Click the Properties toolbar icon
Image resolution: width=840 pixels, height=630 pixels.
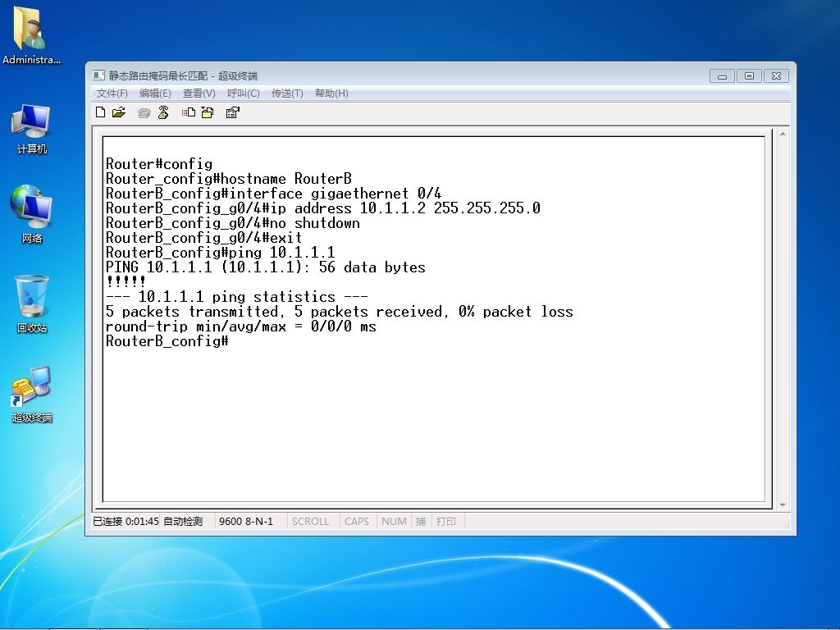pyautogui.click(x=232, y=112)
